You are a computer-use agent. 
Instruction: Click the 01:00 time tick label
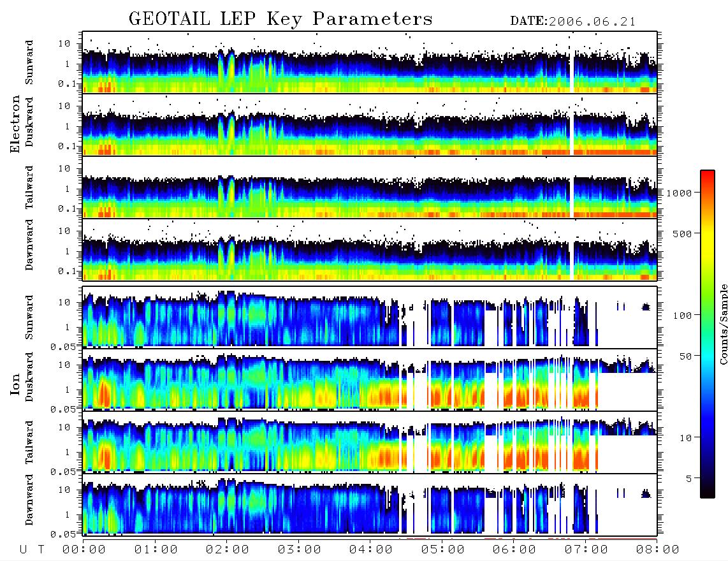pos(156,550)
